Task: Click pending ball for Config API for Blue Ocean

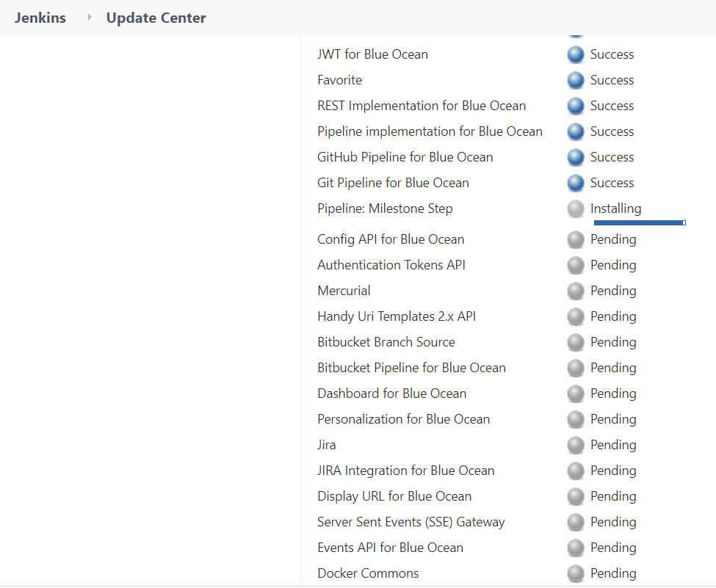Action: click(x=576, y=239)
